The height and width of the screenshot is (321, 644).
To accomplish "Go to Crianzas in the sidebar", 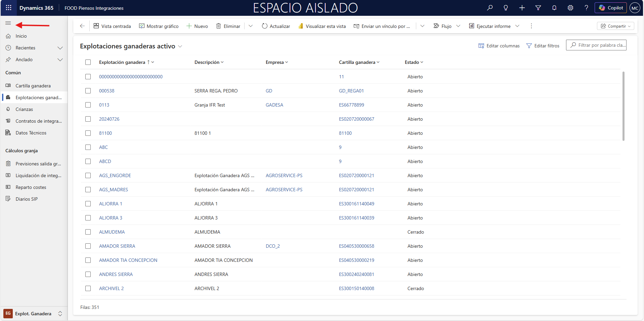I will click(24, 109).
